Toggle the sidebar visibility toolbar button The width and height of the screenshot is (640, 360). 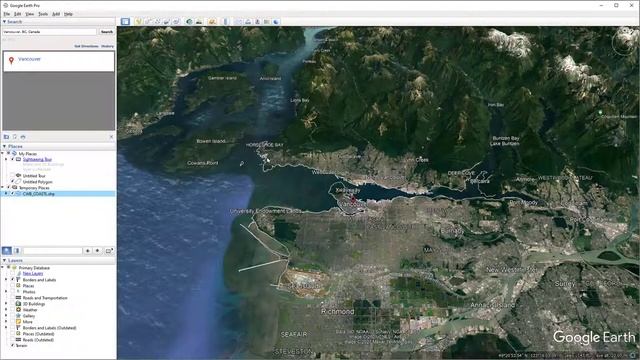tap(125, 21)
